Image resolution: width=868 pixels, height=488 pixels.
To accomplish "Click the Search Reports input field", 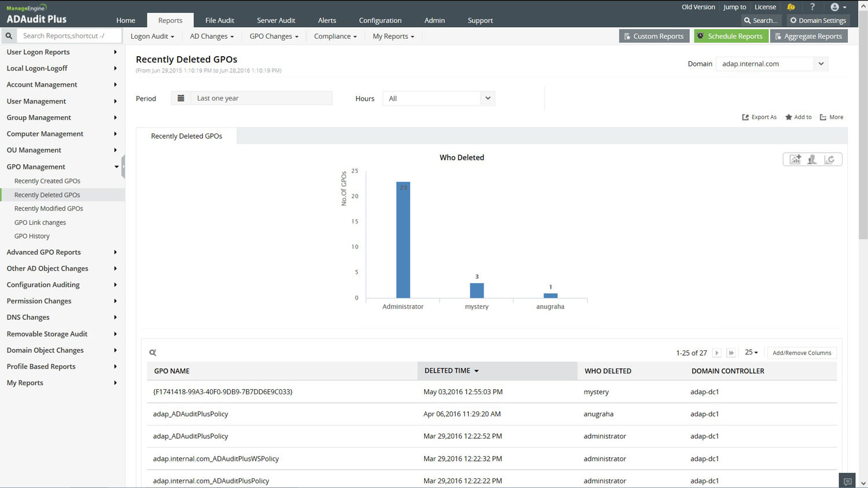I will click(69, 36).
